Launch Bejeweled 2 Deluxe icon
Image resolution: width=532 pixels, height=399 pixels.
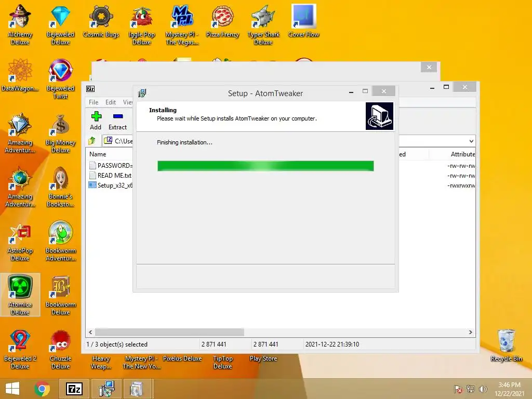coord(20,349)
